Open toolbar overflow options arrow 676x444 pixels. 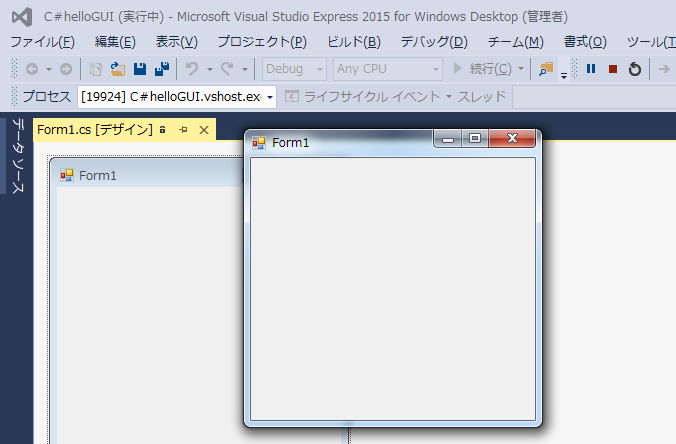[x=563, y=76]
